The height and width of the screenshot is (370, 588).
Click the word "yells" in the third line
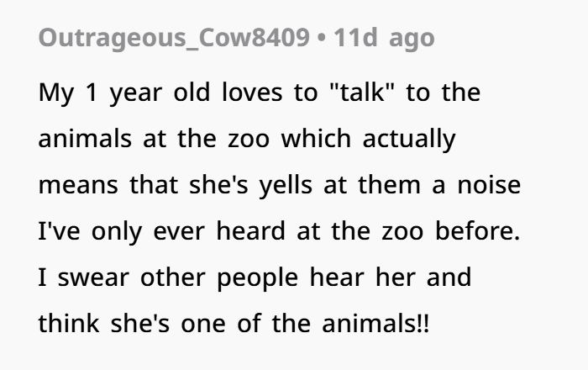pos(286,186)
